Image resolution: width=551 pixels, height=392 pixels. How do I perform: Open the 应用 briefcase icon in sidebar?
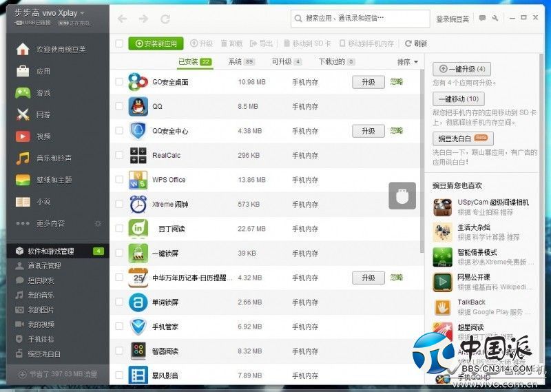click(x=23, y=71)
